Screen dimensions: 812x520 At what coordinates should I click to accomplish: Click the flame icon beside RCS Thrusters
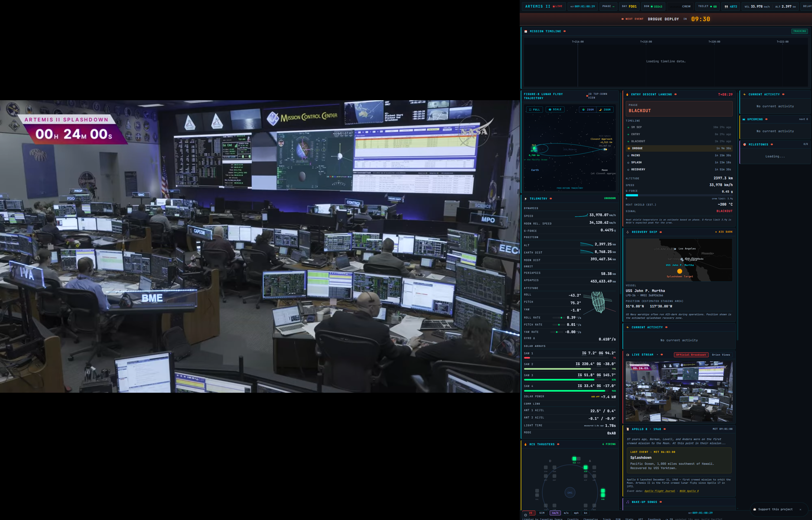(x=526, y=444)
